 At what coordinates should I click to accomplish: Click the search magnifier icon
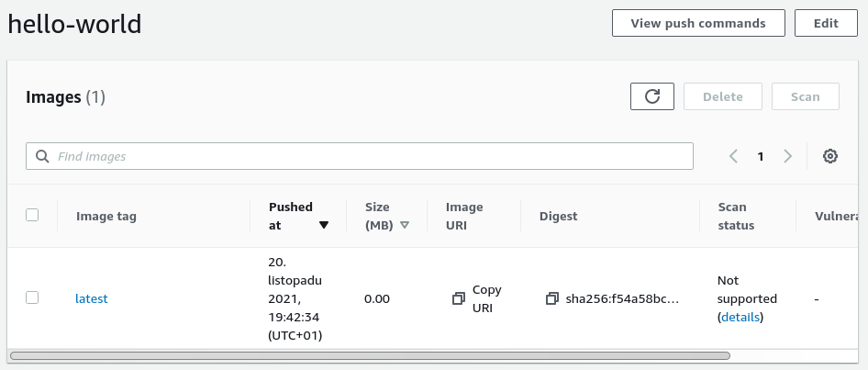coord(41,156)
